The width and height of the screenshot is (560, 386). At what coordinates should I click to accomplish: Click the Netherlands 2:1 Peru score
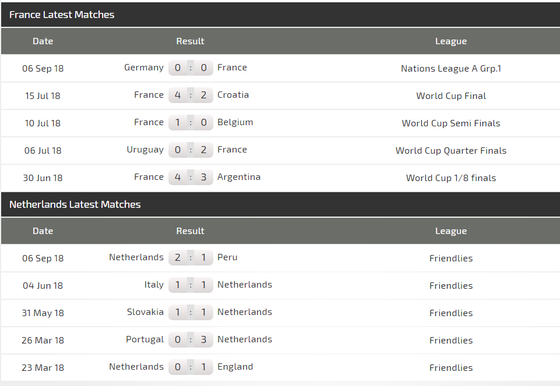190,257
